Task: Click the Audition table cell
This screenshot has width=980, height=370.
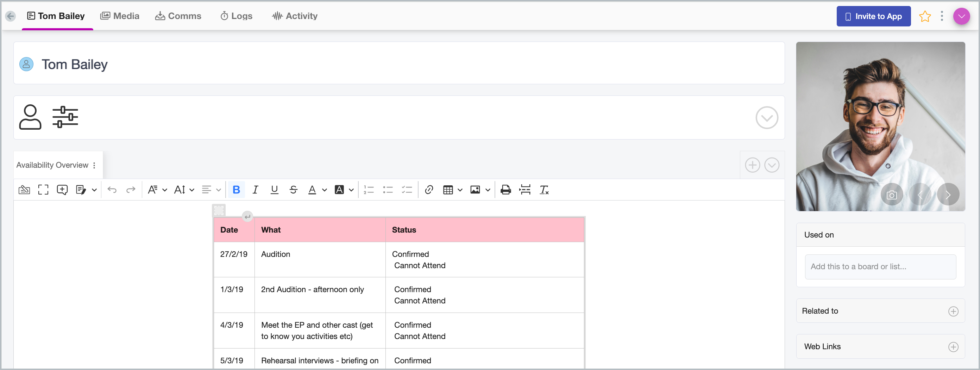Action: pos(320,260)
